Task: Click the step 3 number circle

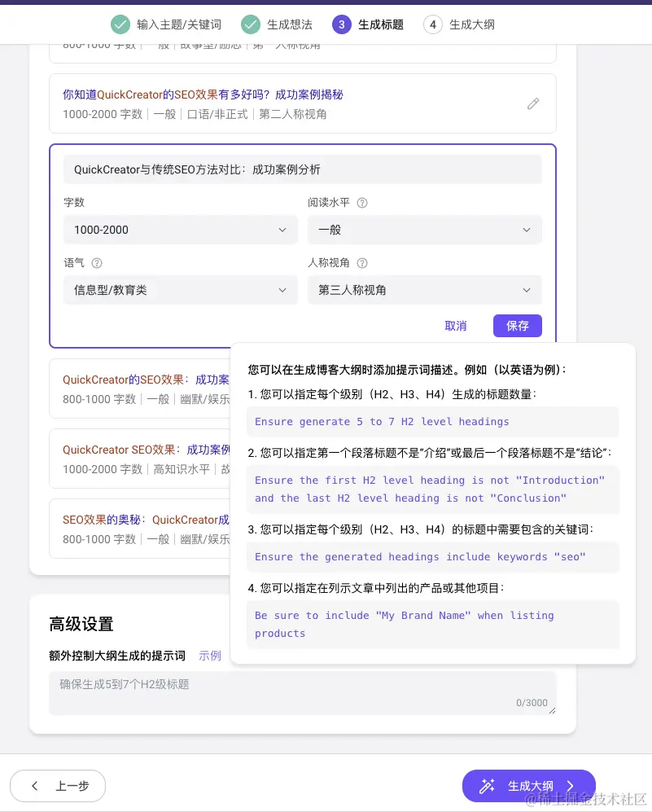Action: point(342,24)
